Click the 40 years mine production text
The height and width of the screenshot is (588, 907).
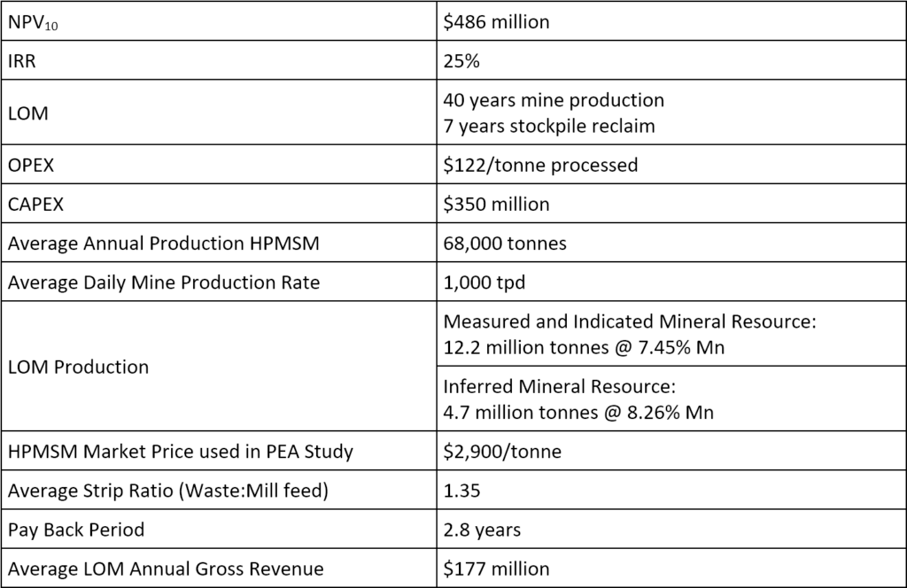(554, 100)
